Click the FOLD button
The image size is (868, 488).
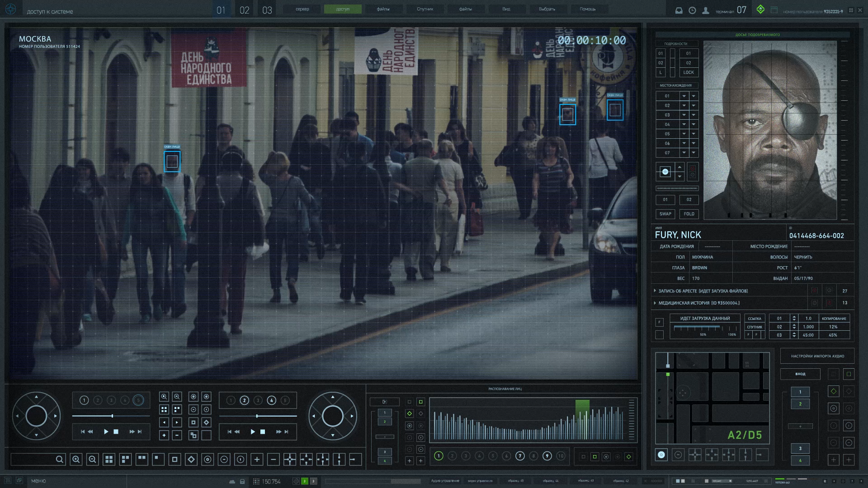(x=689, y=214)
